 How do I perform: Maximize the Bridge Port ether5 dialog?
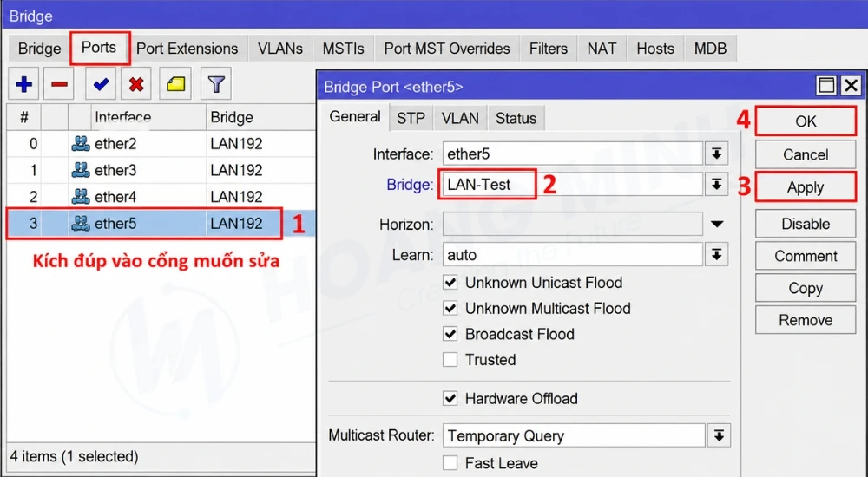pos(826,86)
